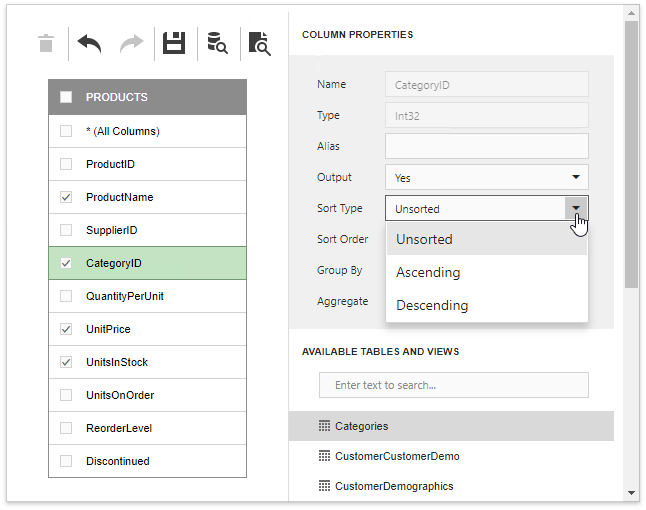Collapse the Sort Type dropdown arrow

point(576,208)
